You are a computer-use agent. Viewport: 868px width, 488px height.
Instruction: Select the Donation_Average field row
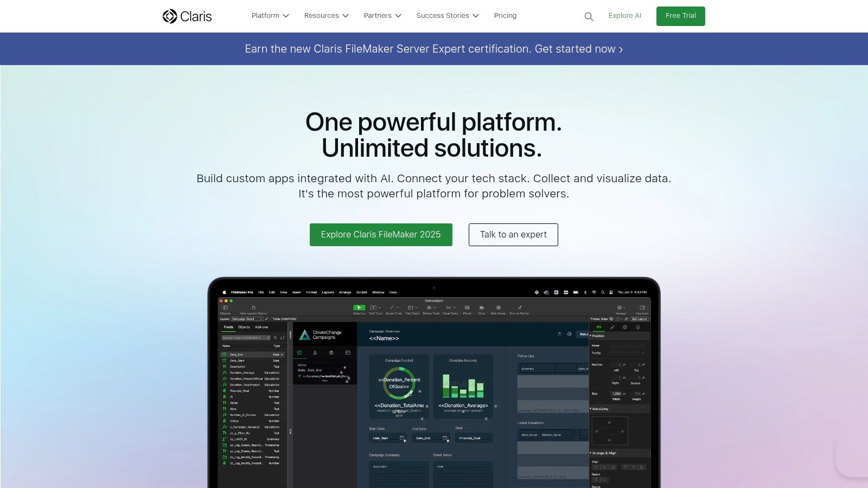pos(253,373)
